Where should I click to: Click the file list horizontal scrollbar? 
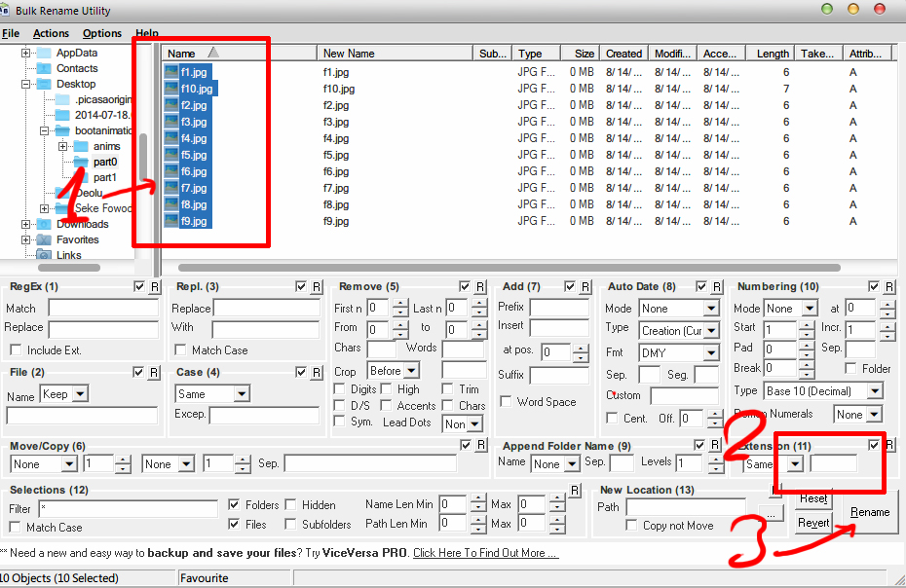pyautogui.click(x=510, y=268)
